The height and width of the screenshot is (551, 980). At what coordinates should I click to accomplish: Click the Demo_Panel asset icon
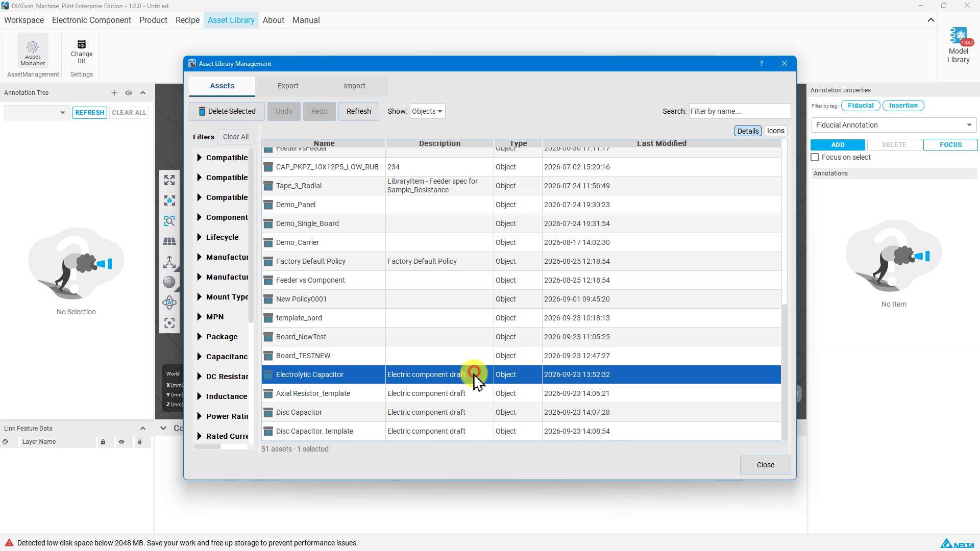coord(268,205)
